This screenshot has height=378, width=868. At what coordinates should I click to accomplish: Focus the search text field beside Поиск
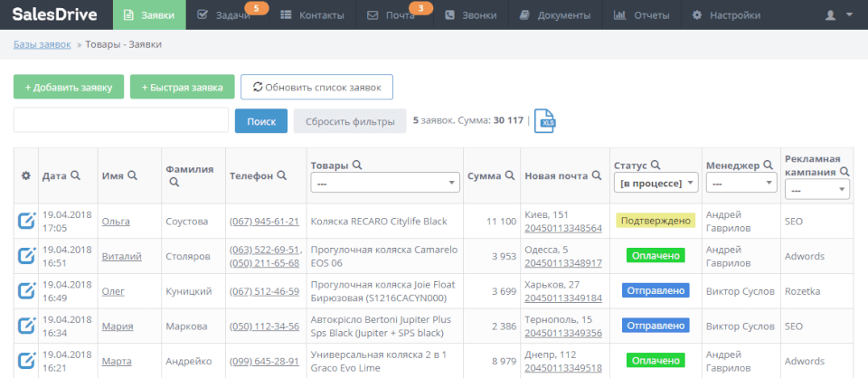pyautogui.click(x=120, y=120)
